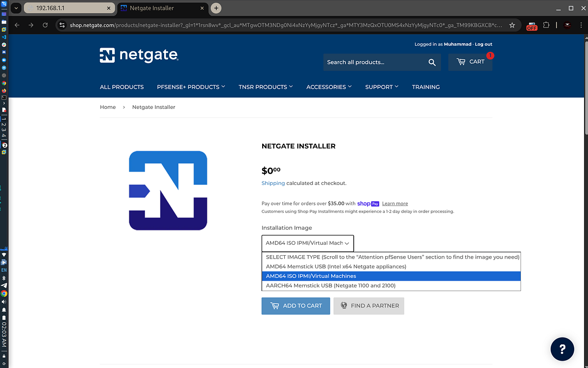Viewport: 588px width, 368px height.
Task: Open the terminal from the left panel
Action: pos(4,97)
